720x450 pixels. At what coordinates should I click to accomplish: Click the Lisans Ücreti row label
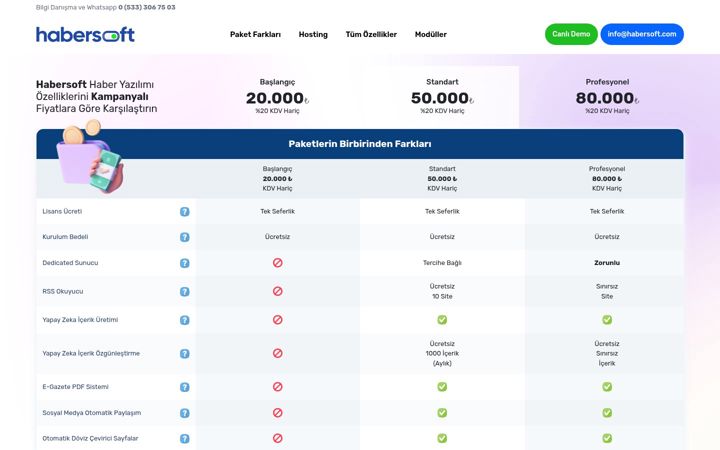pyautogui.click(x=62, y=212)
